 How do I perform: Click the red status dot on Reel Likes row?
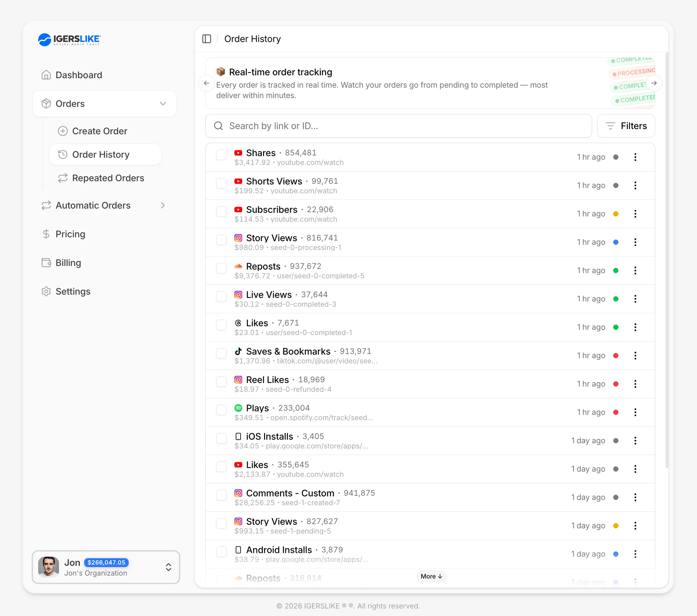click(x=616, y=384)
